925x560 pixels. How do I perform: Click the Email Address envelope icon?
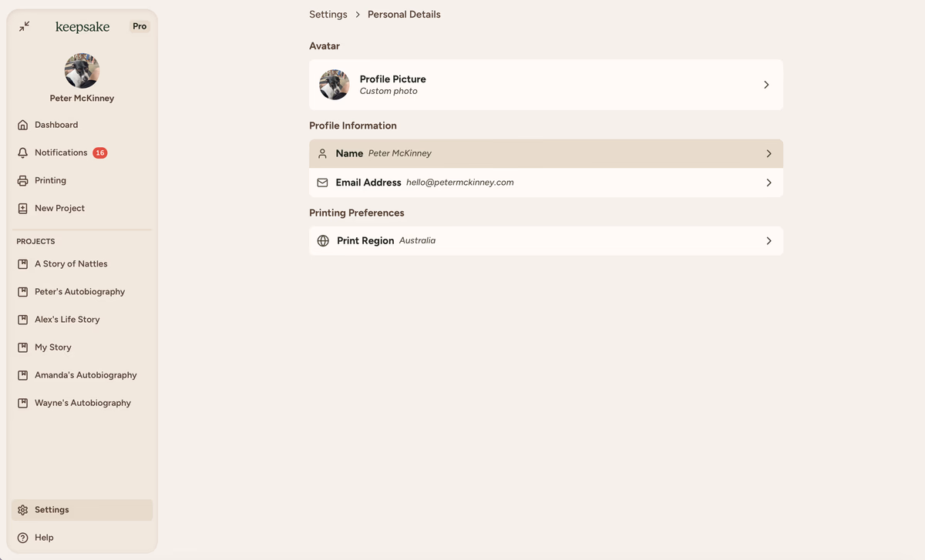[x=323, y=183]
